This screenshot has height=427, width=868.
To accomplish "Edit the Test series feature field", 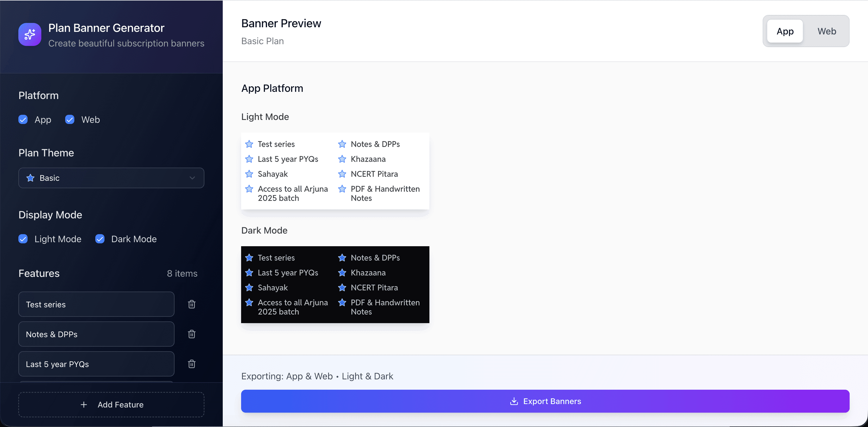I will (x=96, y=304).
